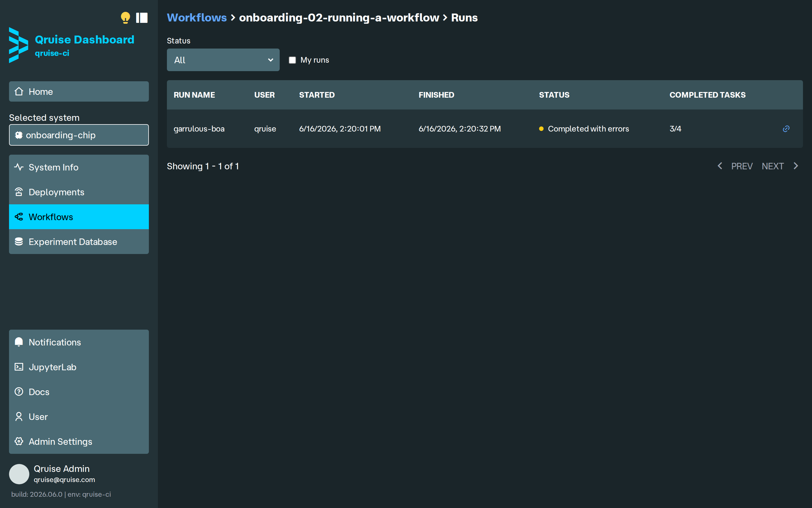This screenshot has width=812, height=508.
Task: Click the Workflows nodes icon
Action: tap(19, 217)
